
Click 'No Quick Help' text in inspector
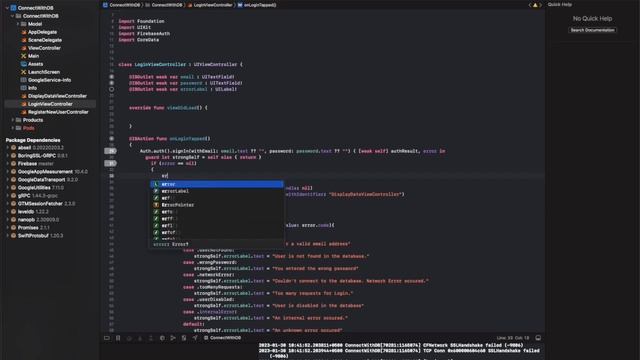592,19
